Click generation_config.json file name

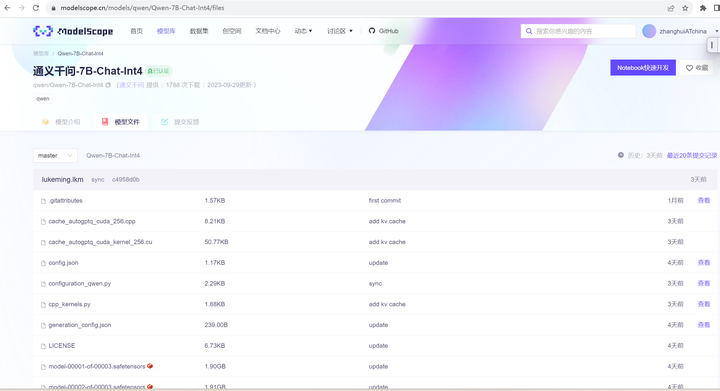point(80,325)
